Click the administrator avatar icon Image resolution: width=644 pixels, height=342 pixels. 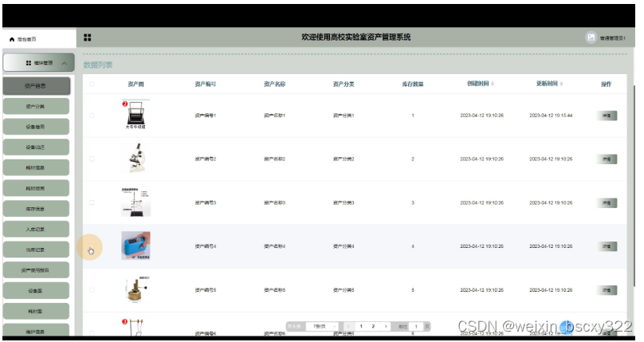point(591,37)
